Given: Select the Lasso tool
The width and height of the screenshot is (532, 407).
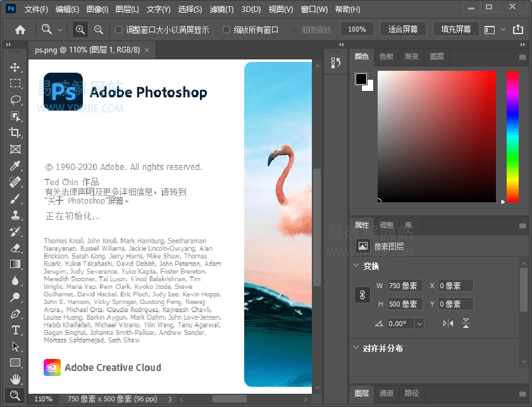Looking at the screenshot, I should [15, 100].
